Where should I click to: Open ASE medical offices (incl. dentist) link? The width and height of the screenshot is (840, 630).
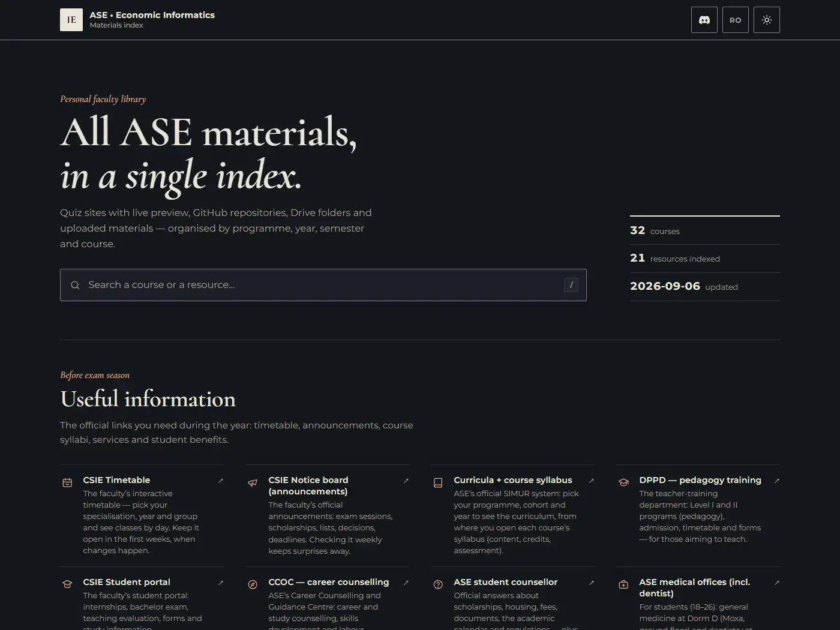[695, 587]
